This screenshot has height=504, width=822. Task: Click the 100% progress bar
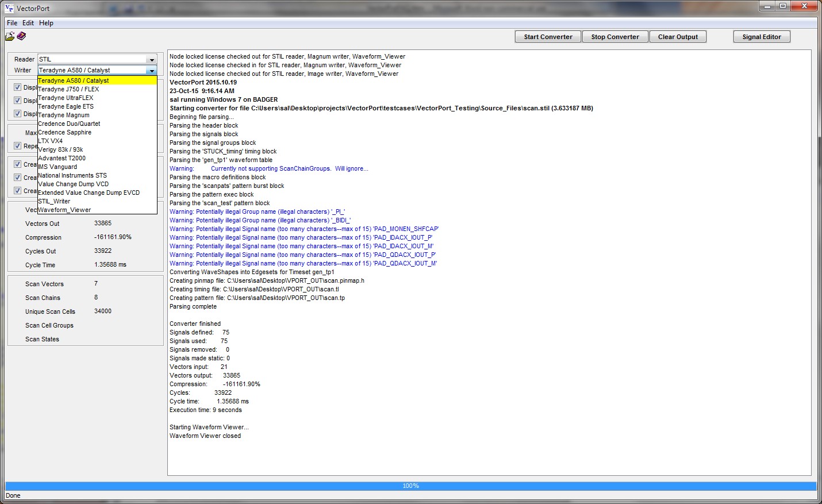(410, 486)
